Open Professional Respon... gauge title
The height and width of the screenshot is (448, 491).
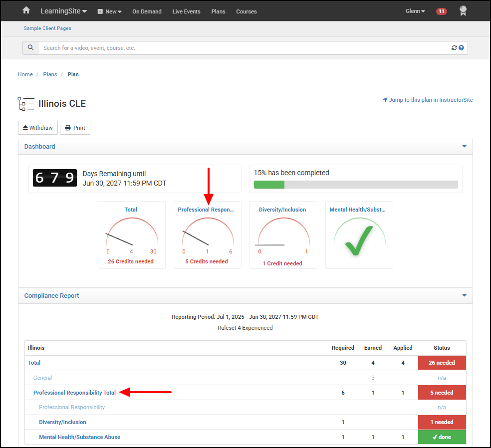(x=206, y=210)
